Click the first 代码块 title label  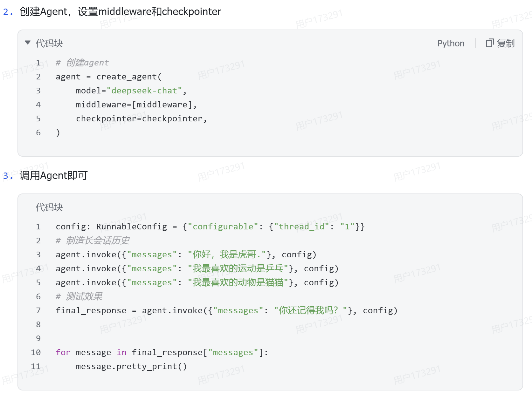point(49,43)
